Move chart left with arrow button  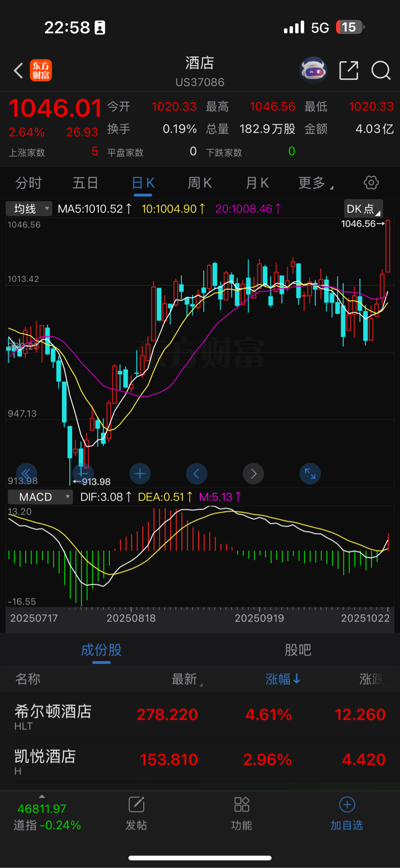(196, 473)
